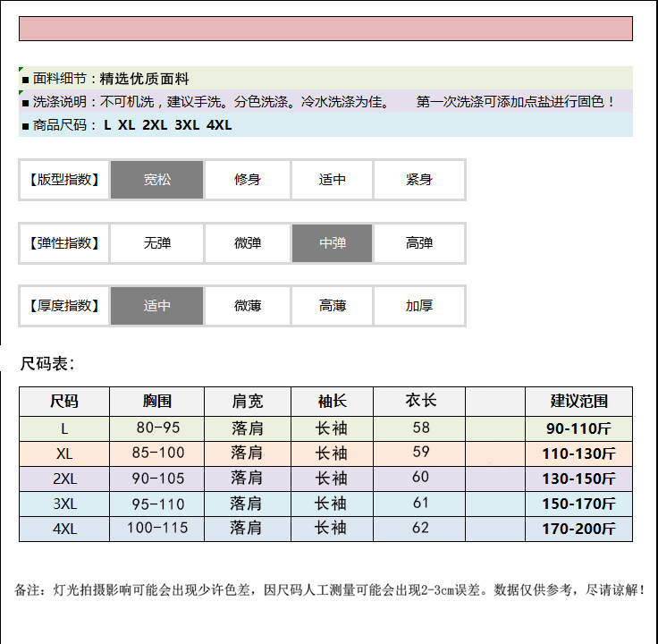
Task: Click the garment length 60 cell
Action: 420,478
